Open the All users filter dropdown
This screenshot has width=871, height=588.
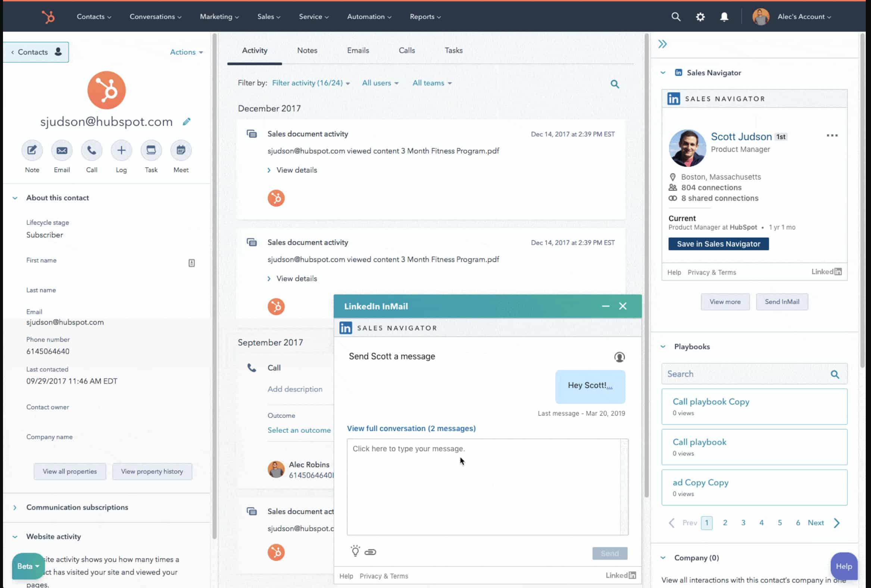click(x=380, y=83)
